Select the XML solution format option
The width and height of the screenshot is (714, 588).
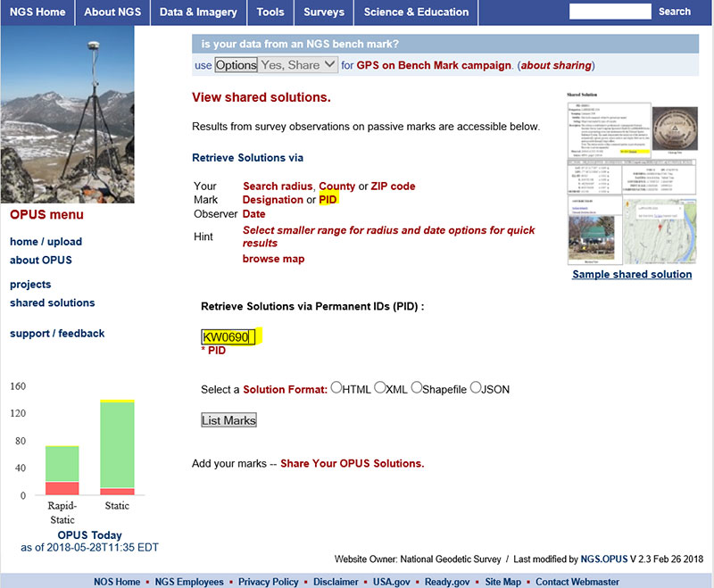tap(379, 388)
